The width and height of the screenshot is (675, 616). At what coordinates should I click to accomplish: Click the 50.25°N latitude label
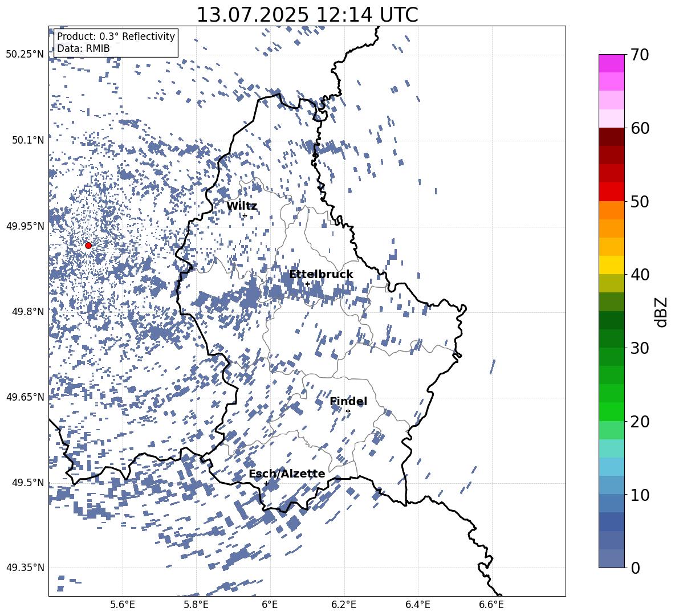25,55
